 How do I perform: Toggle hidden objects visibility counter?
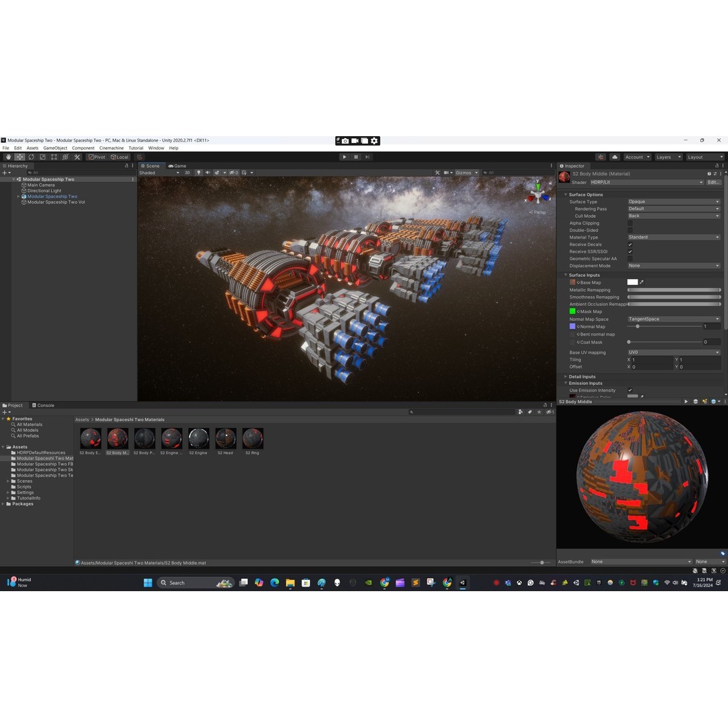click(234, 173)
